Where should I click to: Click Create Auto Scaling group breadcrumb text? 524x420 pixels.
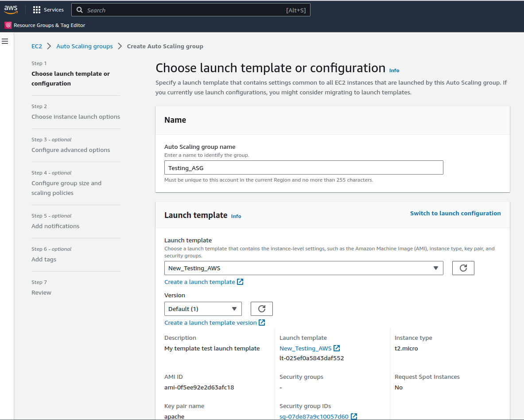click(x=165, y=46)
